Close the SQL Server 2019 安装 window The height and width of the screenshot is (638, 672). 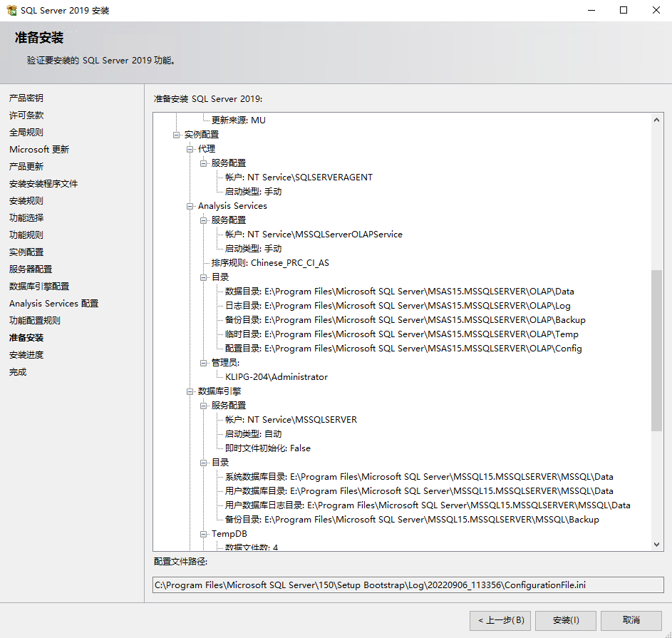pyautogui.click(x=656, y=10)
